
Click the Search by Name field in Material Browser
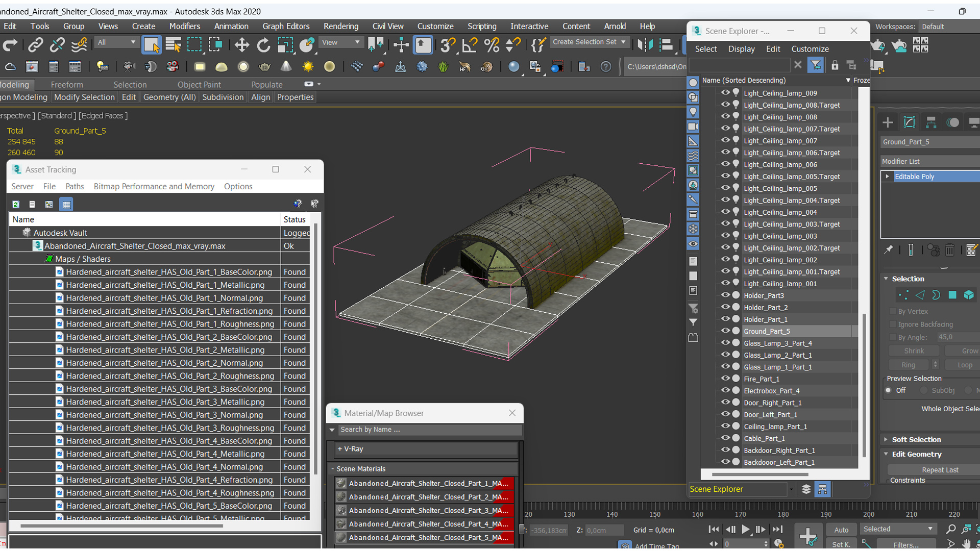tap(430, 430)
